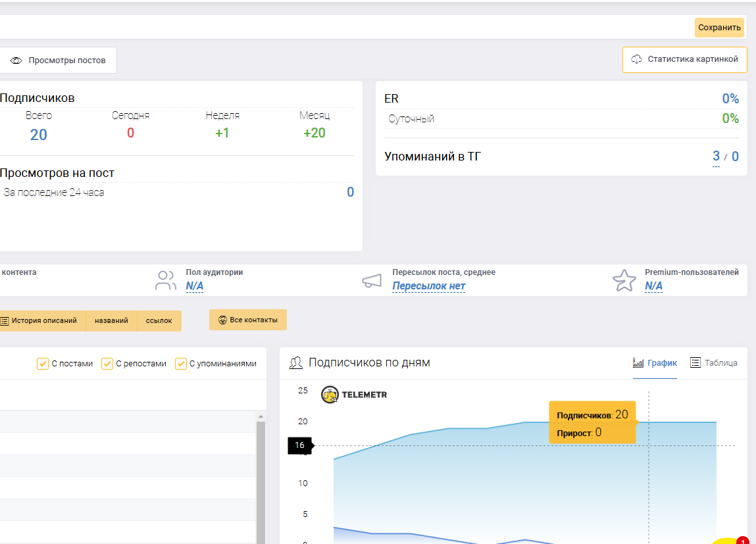Click views per post value 0
Viewport: 756px width, 544px height.
(x=351, y=192)
